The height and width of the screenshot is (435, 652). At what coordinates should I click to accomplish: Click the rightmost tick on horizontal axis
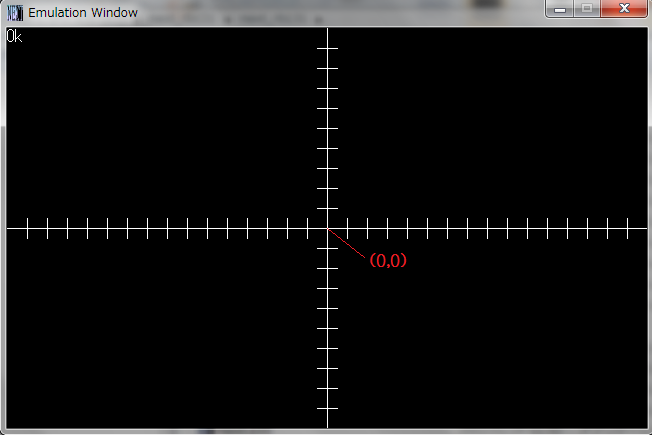click(x=628, y=229)
